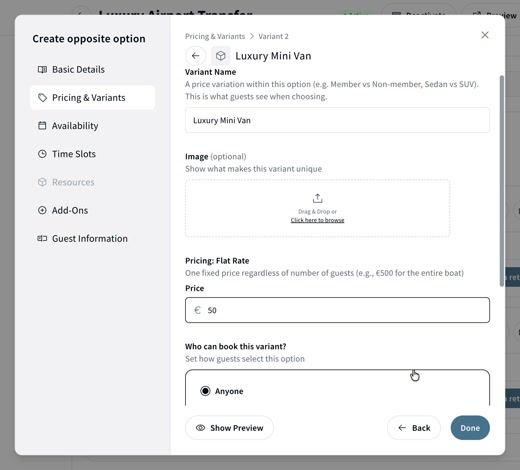Click the Back button
Image resolution: width=520 pixels, height=470 pixels.
(x=414, y=428)
